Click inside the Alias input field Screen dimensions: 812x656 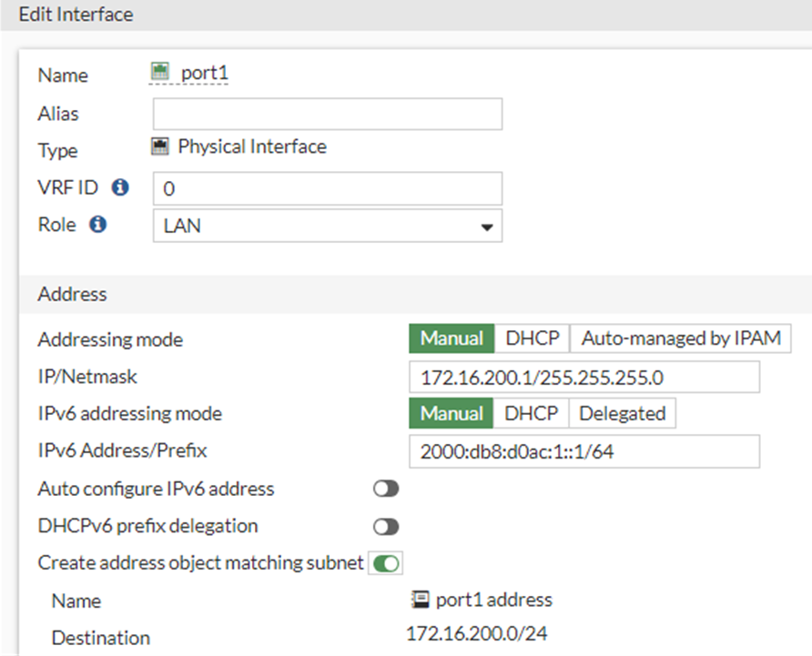pyautogui.click(x=328, y=113)
